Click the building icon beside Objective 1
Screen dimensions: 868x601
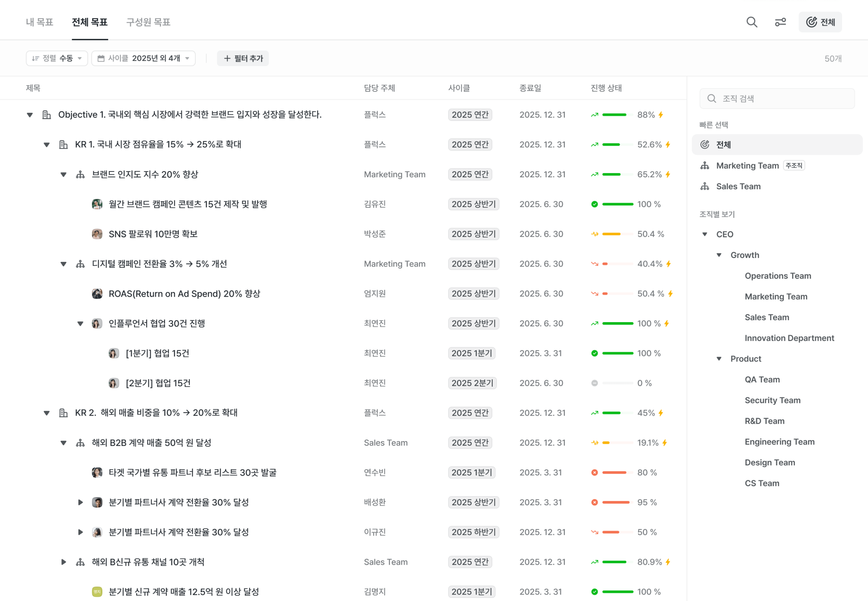[46, 115]
